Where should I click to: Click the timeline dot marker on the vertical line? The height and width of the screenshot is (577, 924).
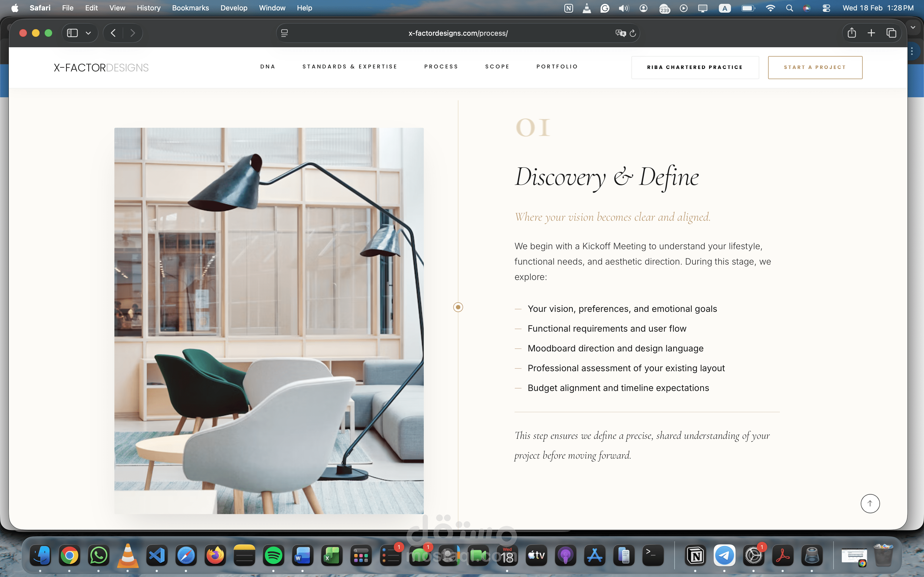[x=458, y=307]
